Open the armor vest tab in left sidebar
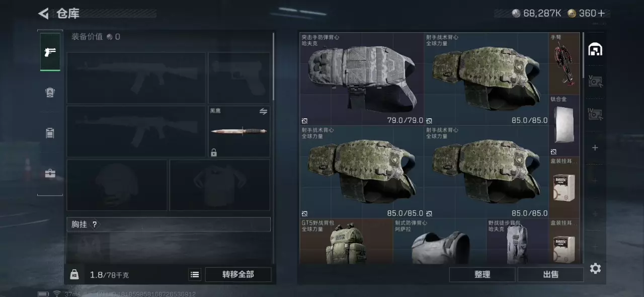The height and width of the screenshot is (297, 644). point(50,92)
